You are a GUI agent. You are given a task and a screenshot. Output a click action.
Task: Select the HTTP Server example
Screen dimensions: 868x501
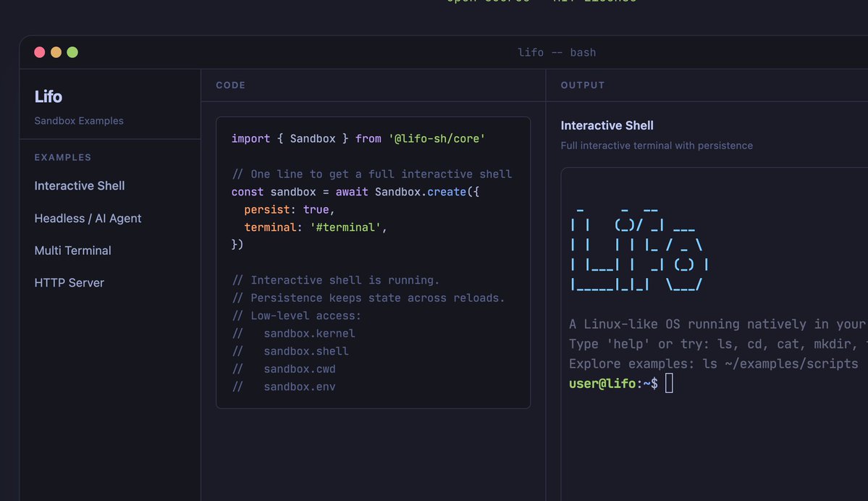[69, 283]
